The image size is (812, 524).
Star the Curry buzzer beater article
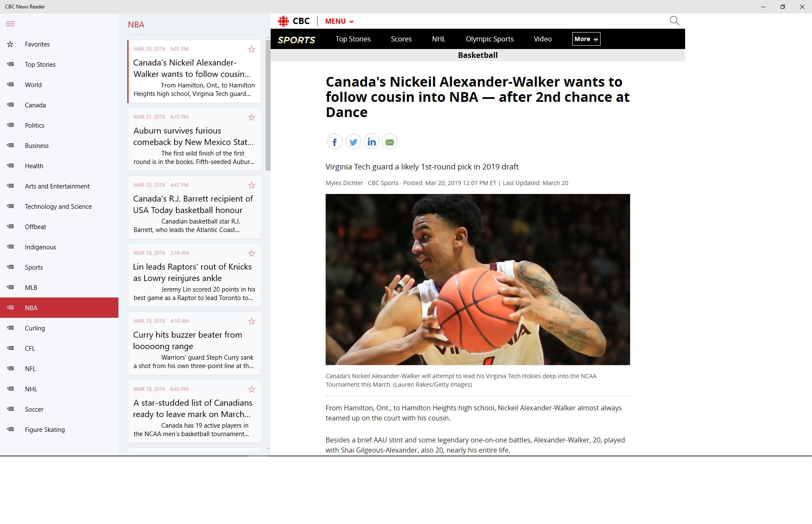[x=252, y=321]
